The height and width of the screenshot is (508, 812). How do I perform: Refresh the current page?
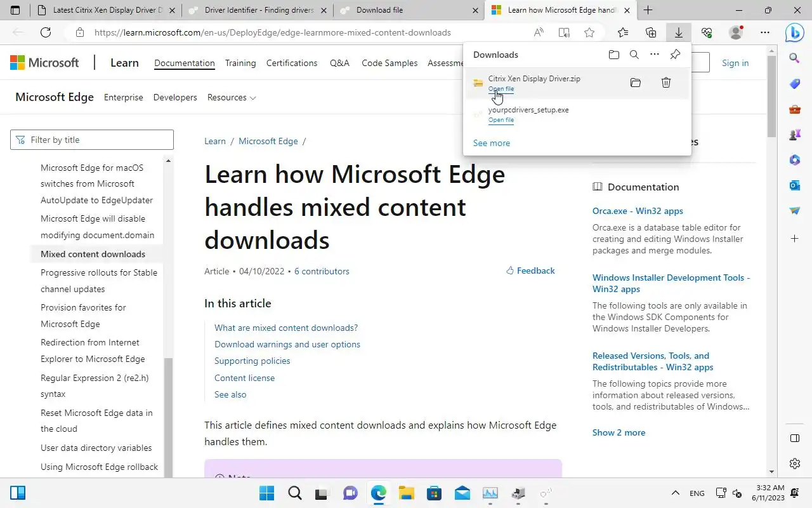coord(46,32)
